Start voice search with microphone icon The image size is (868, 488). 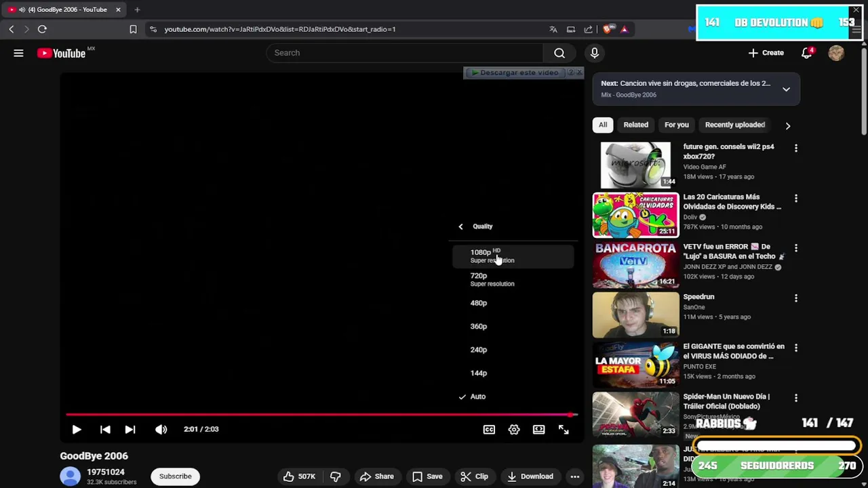(x=595, y=53)
